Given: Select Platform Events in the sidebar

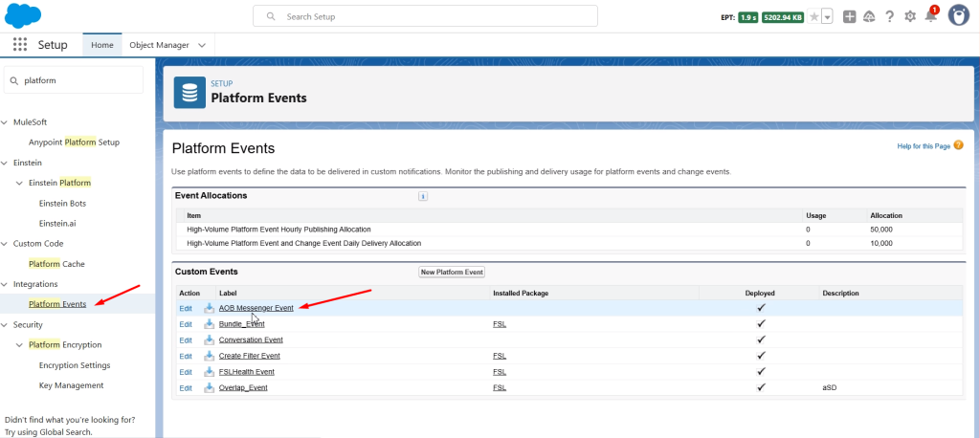Looking at the screenshot, I should point(57,304).
